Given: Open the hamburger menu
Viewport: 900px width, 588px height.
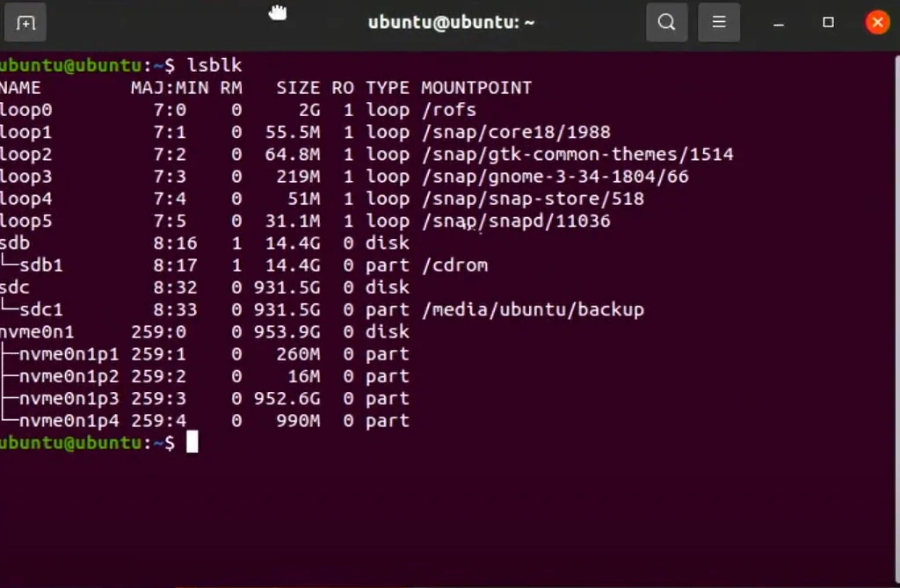Looking at the screenshot, I should tap(719, 22).
